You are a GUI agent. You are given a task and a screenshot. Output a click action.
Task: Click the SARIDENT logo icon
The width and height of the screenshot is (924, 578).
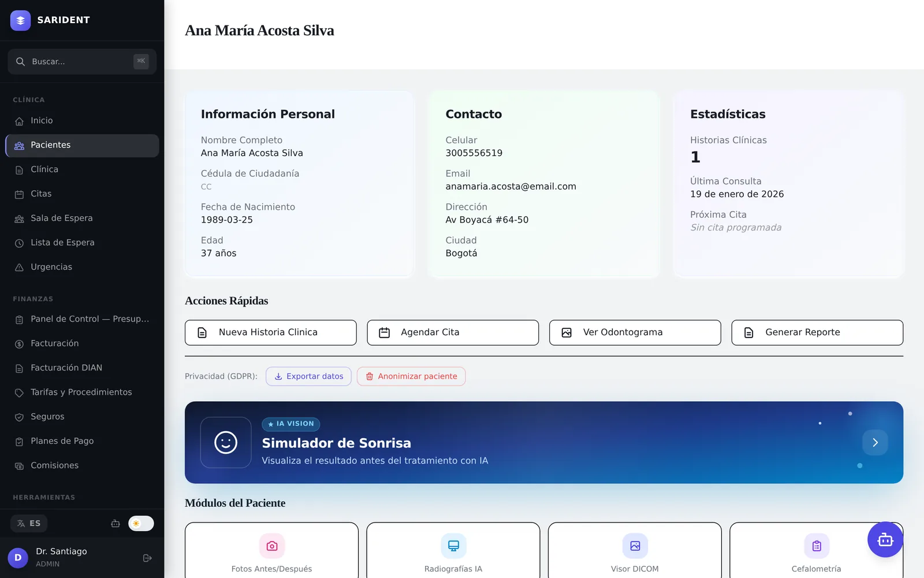click(x=20, y=20)
